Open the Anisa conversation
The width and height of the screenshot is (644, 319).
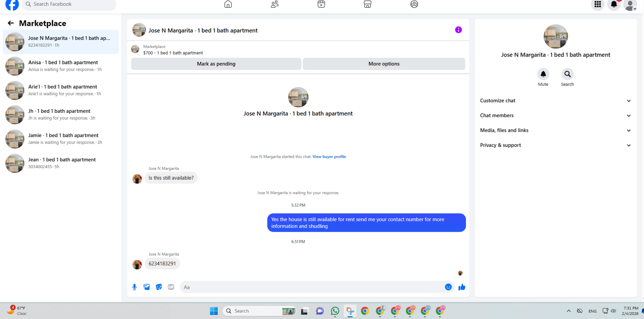click(61, 66)
